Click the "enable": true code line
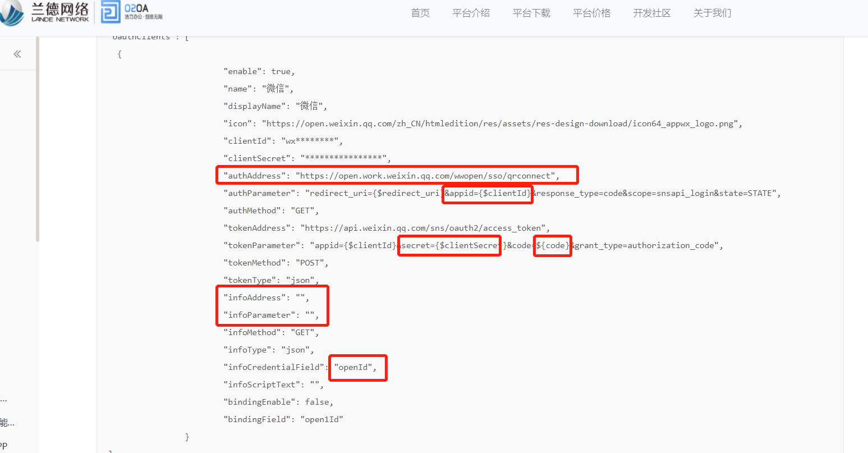This screenshot has width=868, height=453. point(259,71)
